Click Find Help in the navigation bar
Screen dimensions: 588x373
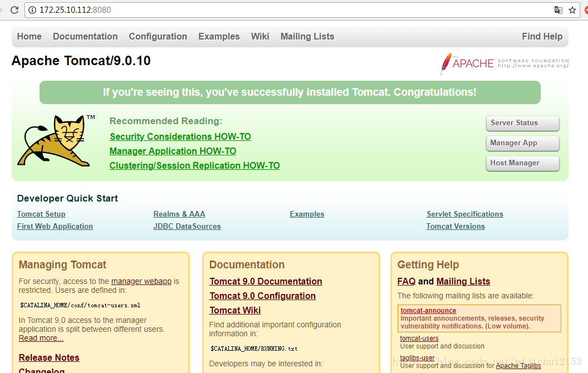pos(542,36)
